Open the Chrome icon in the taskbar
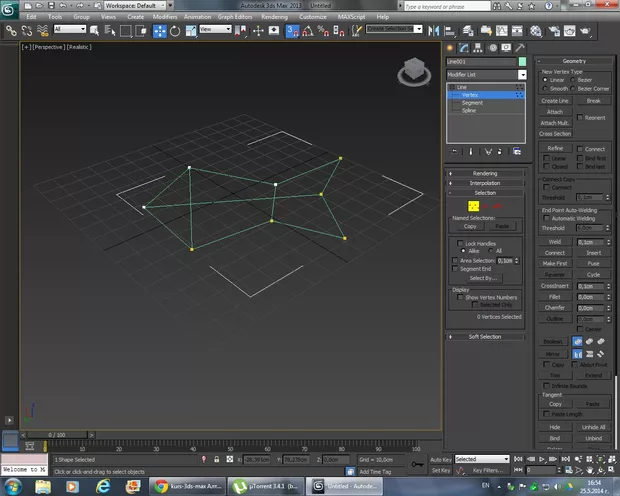620x496 pixels. (x=161, y=486)
